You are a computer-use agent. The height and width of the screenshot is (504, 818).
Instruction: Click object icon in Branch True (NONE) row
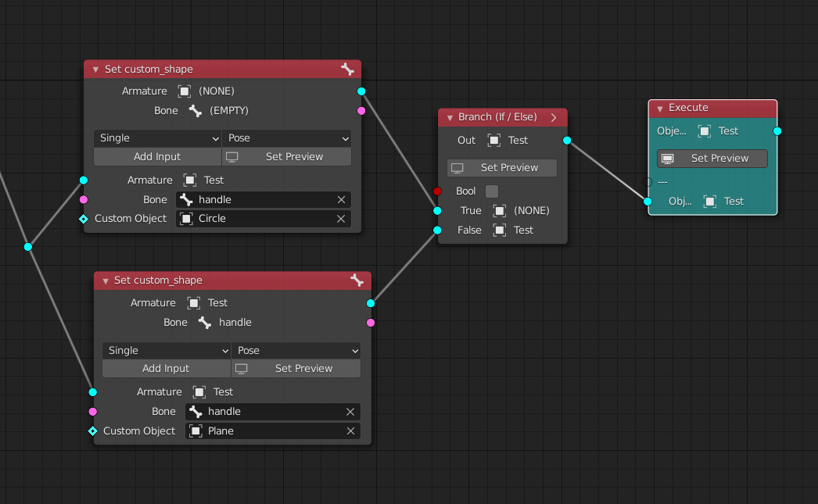(499, 210)
